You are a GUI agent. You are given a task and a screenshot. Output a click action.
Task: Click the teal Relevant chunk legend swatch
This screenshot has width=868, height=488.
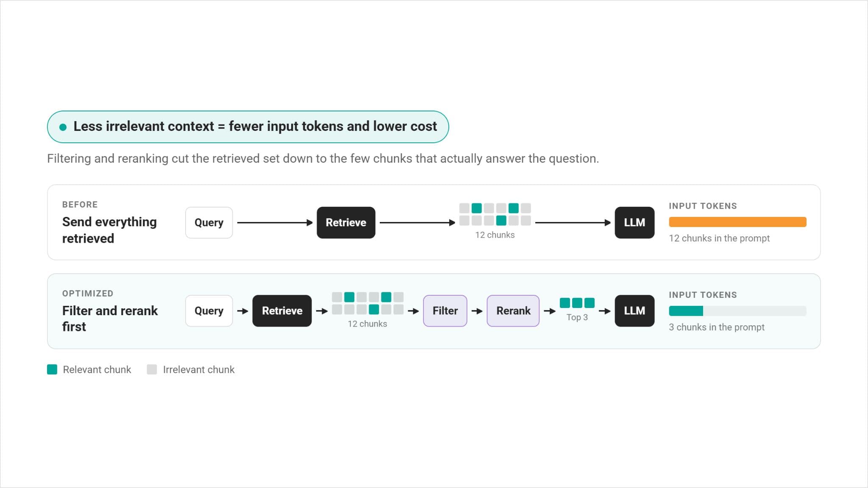coord(52,369)
